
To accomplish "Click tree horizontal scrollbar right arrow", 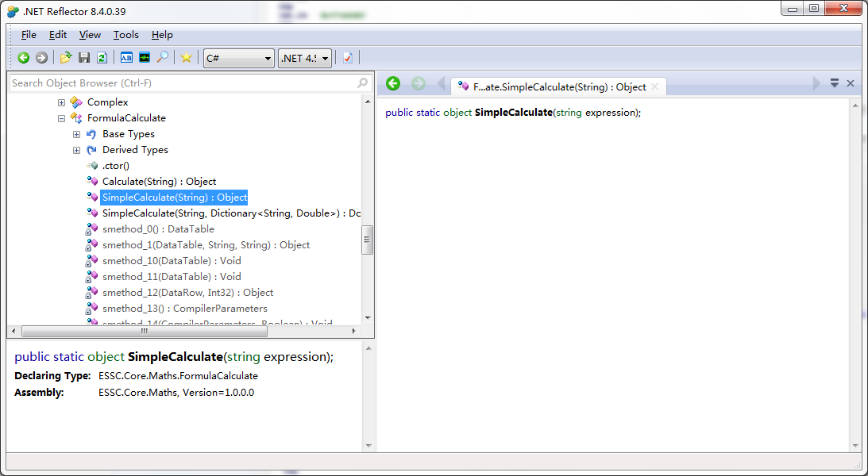I will point(354,331).
